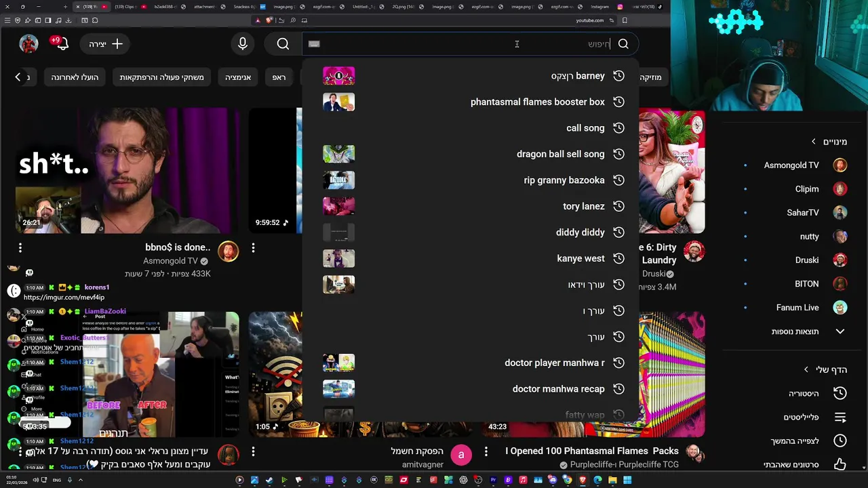Screen dimensions: 868x488
Task: Click the history clock icon beside 'tory lanez'
Action: [x=618, y=206]
